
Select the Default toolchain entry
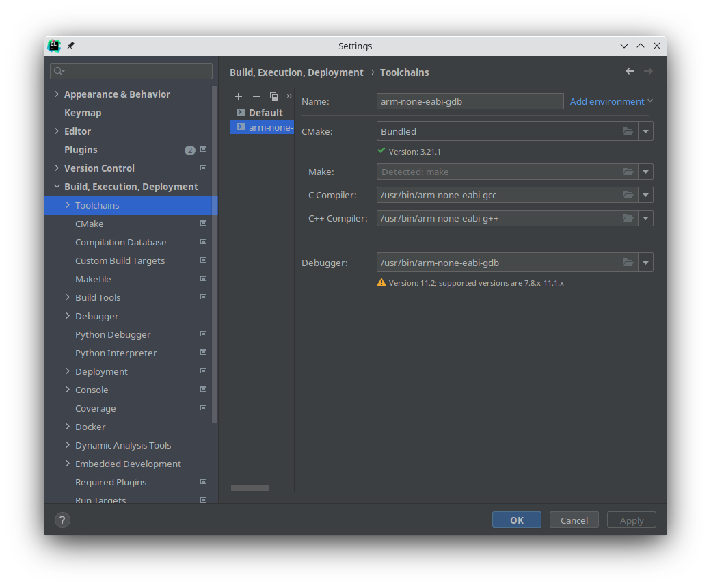265,113
